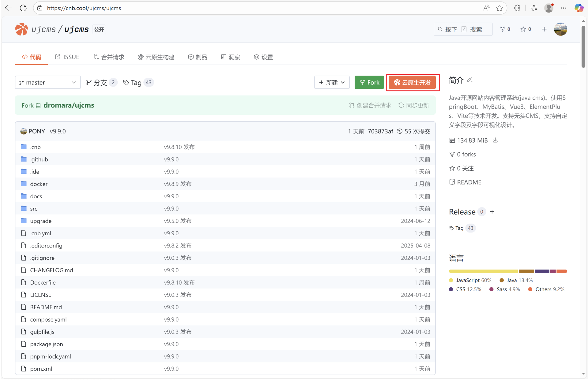Click the site lock icon in address bar
Viewport: 588px width, 380px height.
coord(40,8)
